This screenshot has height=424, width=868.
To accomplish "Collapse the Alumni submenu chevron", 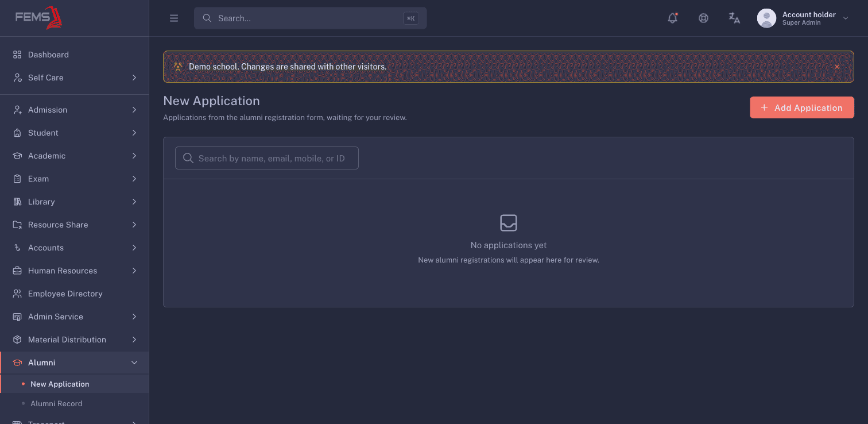I will tap(134, 363).
